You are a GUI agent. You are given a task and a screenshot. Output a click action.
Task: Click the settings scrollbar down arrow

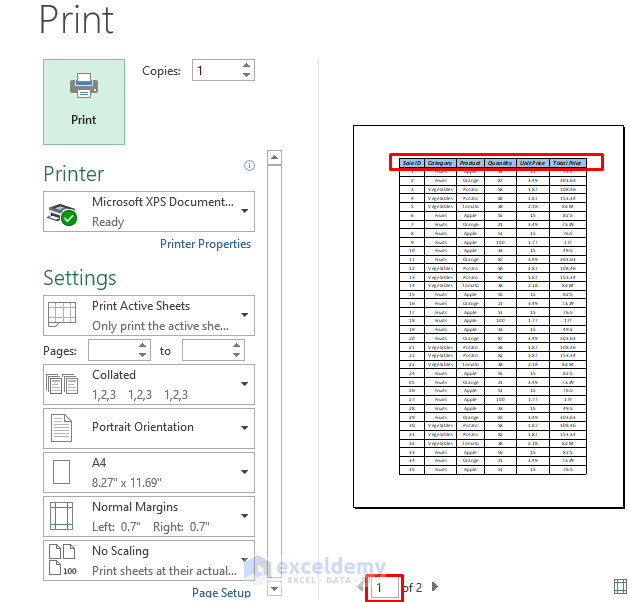click(x=274, y=589)
